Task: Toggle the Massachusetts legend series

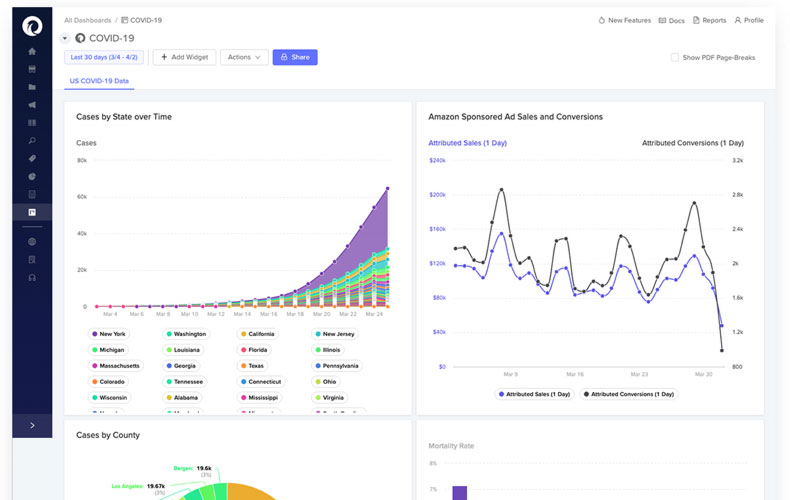Action: (116, 365)
